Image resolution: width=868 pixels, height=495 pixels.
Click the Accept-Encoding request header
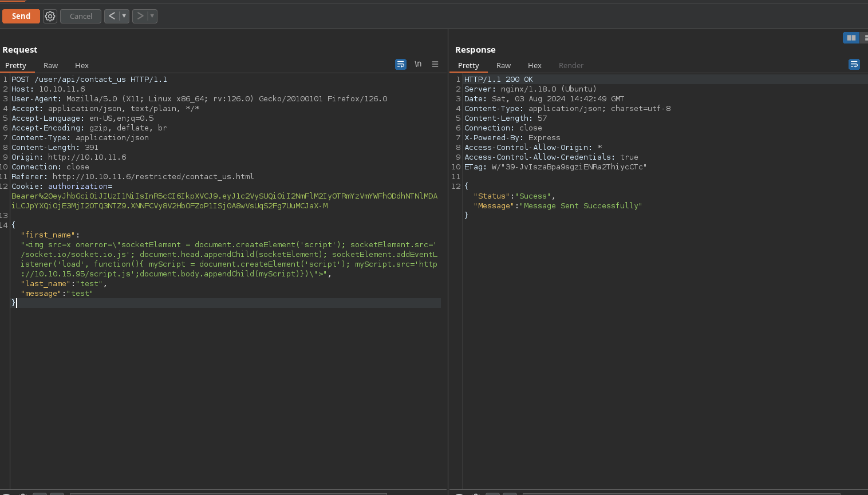[x=89, y=128]
